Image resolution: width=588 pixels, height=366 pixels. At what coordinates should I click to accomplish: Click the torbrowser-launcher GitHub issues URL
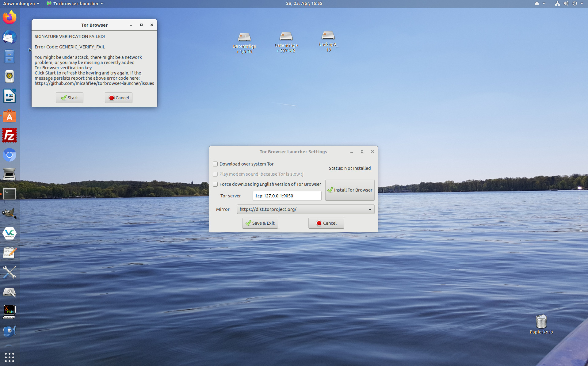pos(94,83)
